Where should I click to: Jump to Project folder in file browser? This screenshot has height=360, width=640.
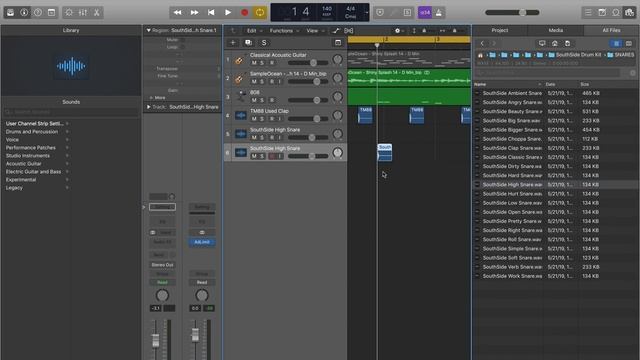(567, 43)
